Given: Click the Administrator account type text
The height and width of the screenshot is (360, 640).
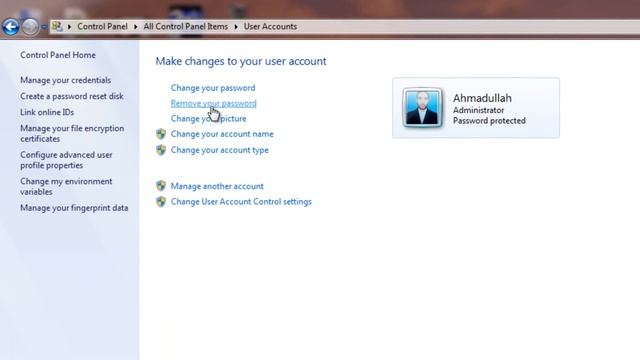Looking at the screenshot, I should (x=478, y=110).
